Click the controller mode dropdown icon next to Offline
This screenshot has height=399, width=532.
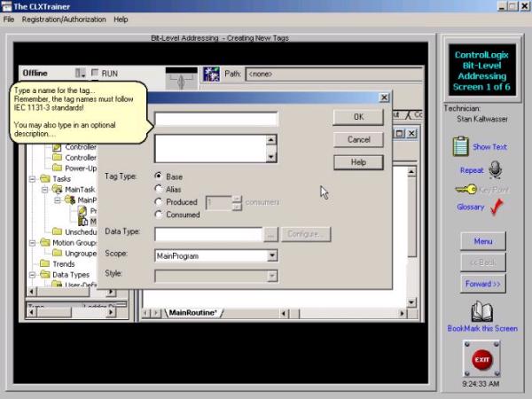tap(81, 73)
